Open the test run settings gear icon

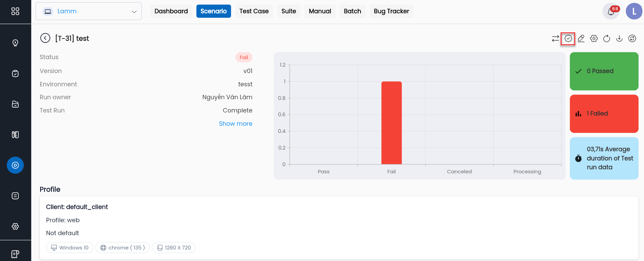(x=594, y=38)
